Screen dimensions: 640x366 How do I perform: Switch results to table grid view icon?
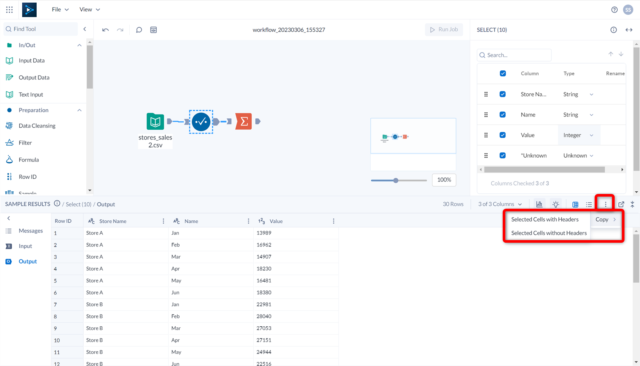point(575,204)
